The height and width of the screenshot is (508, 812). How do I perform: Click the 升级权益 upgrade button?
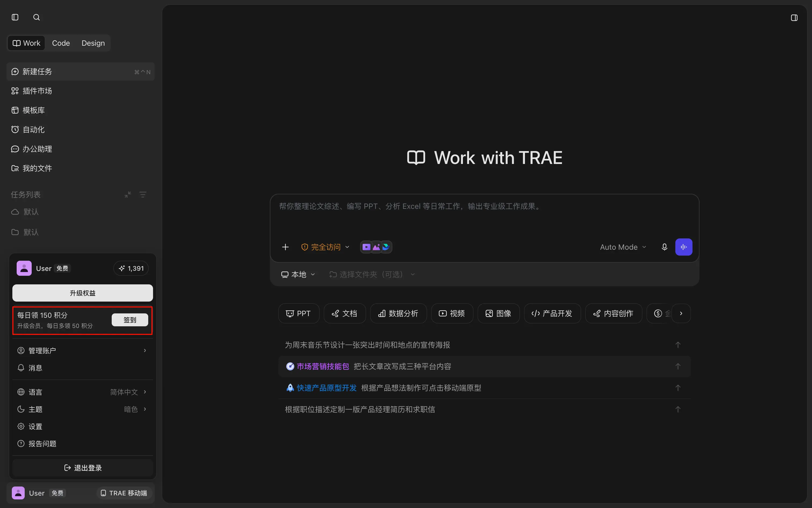tap(82, 293)
